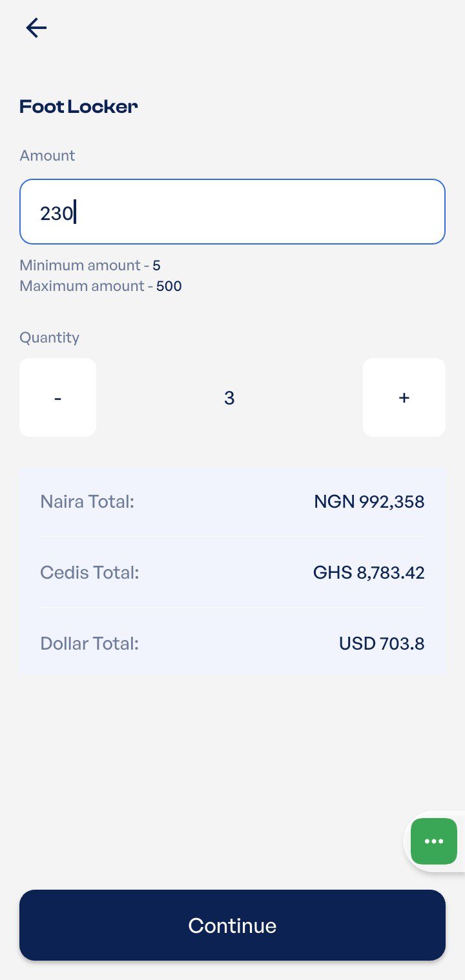Focus the Amount input field showing 230
The image size is (465, 980).
coord(232,212)
